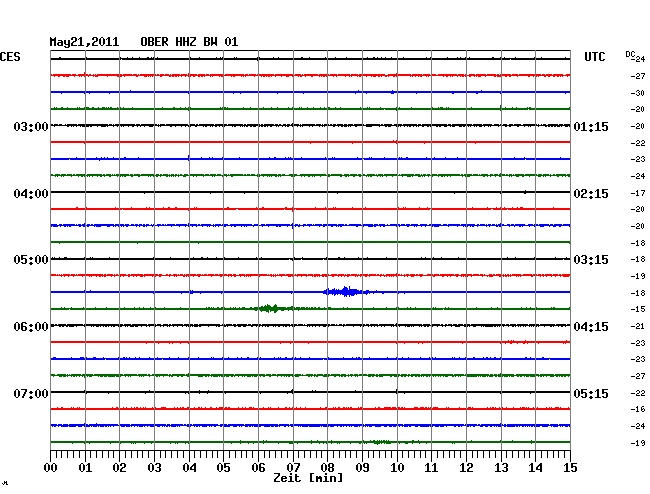650x494 pixels.
Task: Select the 05:00 local time label
Action: (x=31, y=260)
